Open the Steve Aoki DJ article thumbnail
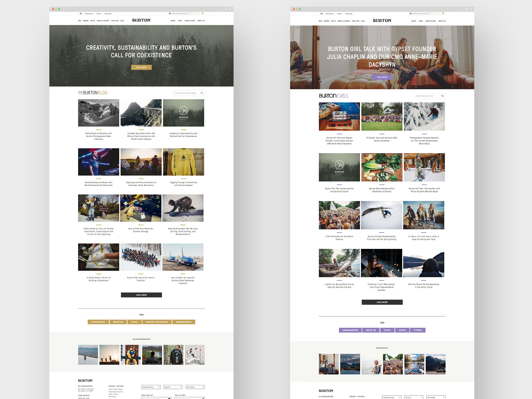The width and height of the screenshot is (532, 399). pos(99,162)
